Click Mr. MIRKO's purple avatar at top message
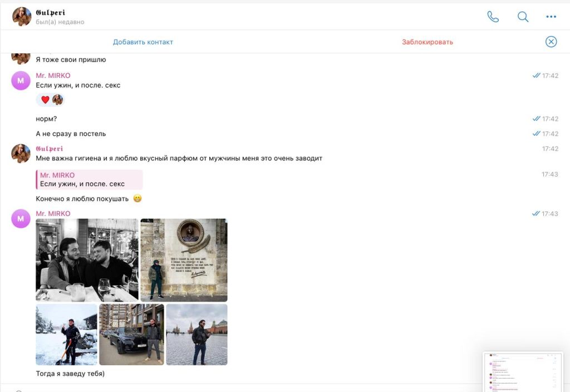This screenshot has width=570, height=392. 21,81
